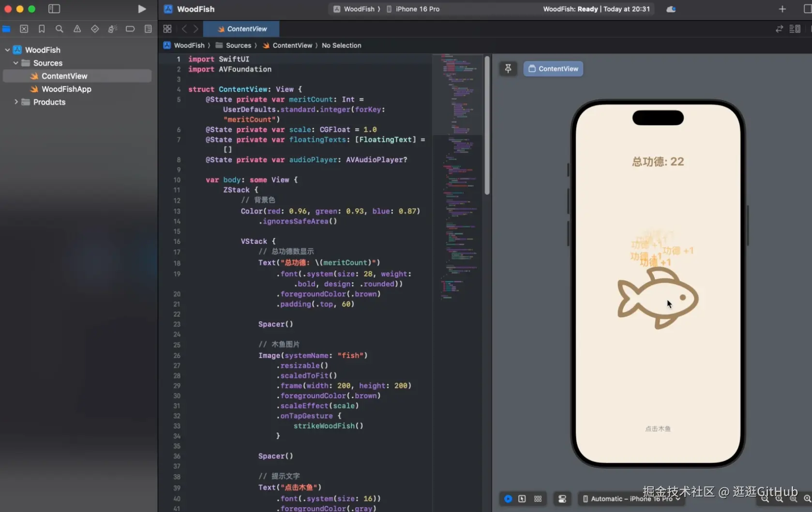Image resolution: width=812 pixels, height=512 pixels.
Task: Collapse the Sources folder
Action: point(16,63)
